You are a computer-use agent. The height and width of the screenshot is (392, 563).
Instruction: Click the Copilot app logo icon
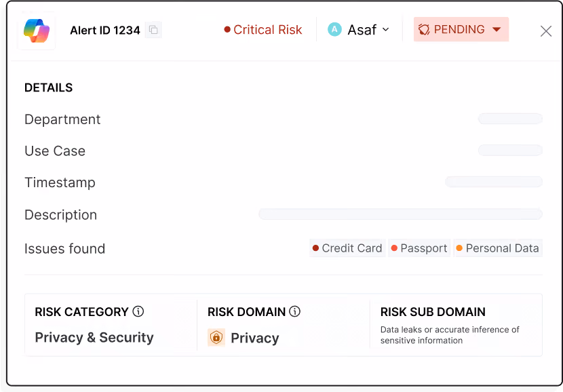click(x=36, y=31)
